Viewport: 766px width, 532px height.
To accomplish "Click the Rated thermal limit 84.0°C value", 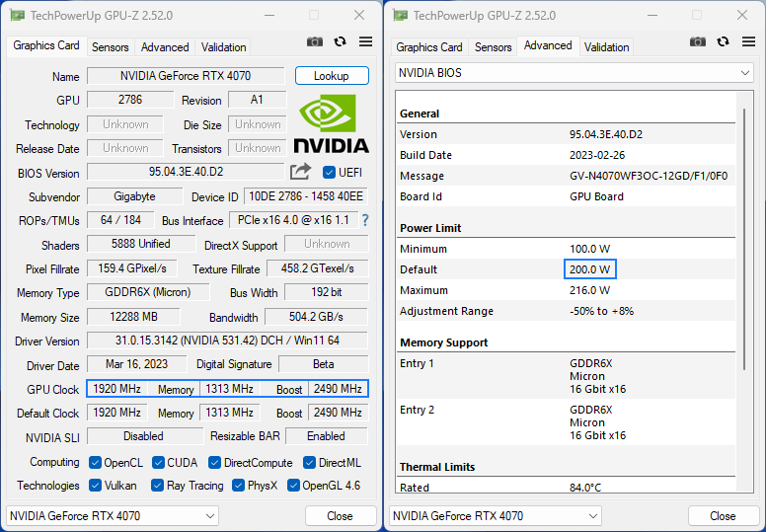I will click(585, 488).
